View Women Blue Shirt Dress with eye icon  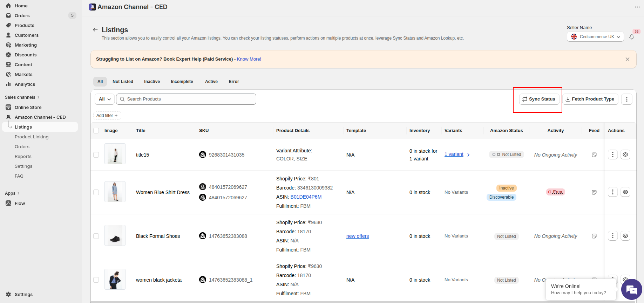pos(625,192)
